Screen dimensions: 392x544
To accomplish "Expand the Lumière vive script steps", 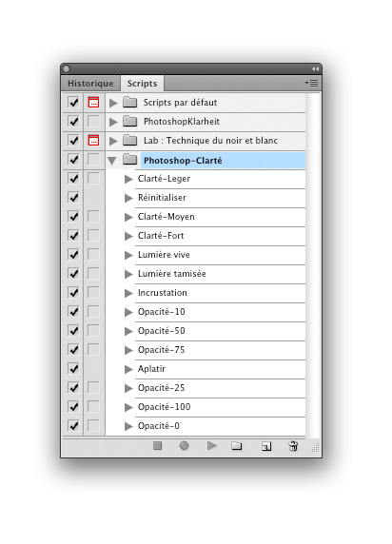I will [128, 255].
